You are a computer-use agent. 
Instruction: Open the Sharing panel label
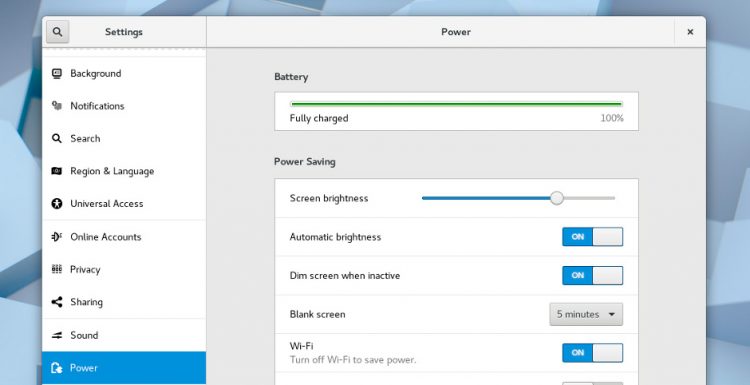(86, 302)
